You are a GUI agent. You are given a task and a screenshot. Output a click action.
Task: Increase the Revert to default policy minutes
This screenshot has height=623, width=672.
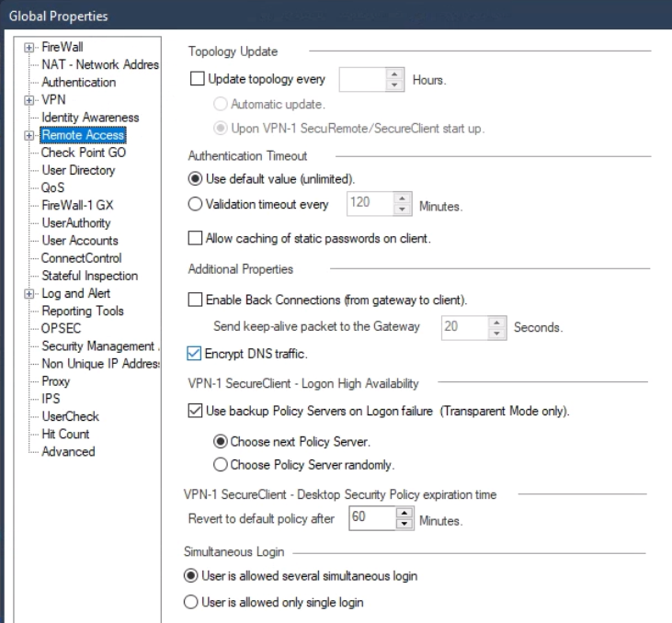pos(404,513)
